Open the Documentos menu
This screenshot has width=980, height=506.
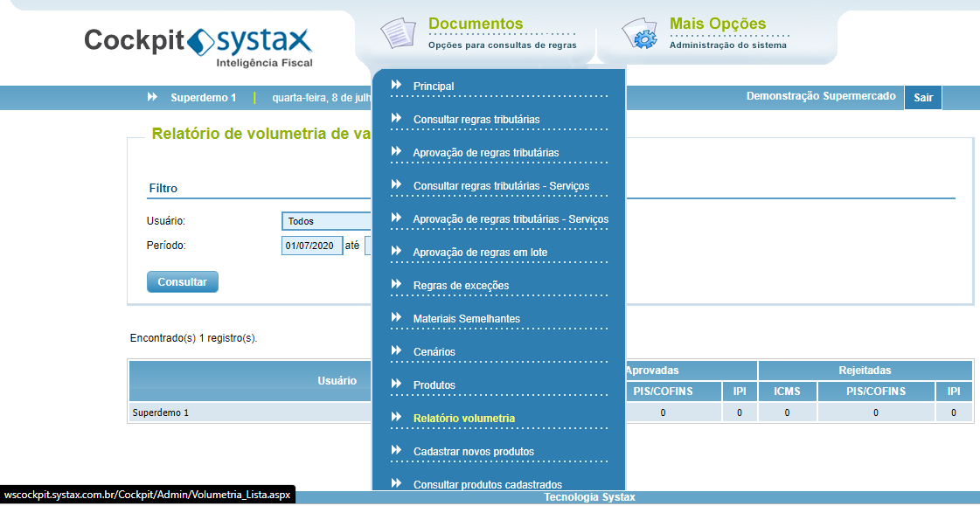[x=476, y=24]
